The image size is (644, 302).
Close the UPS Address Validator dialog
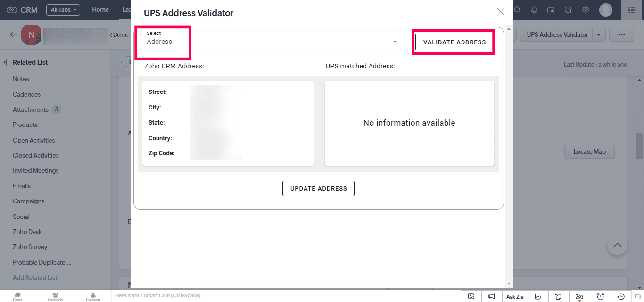501,12
